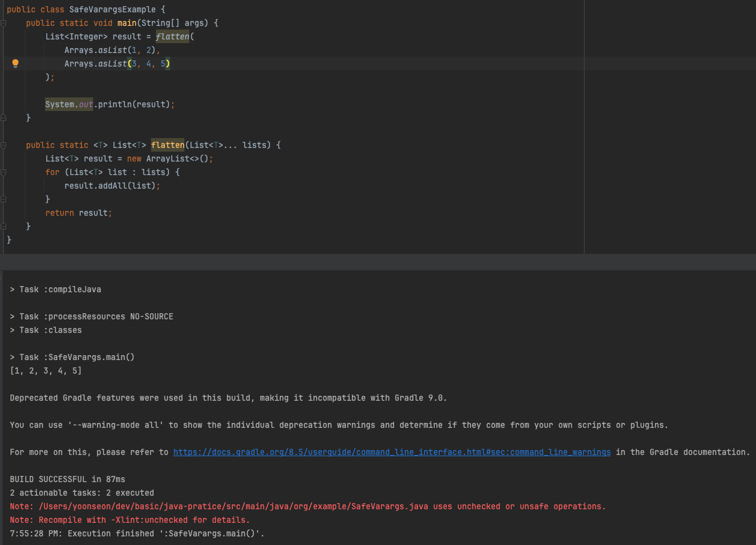Place cursor in Arrays.asList(3, 4, 5) line
This screenshot has width=756, height=545.
[x=117, y=64]
